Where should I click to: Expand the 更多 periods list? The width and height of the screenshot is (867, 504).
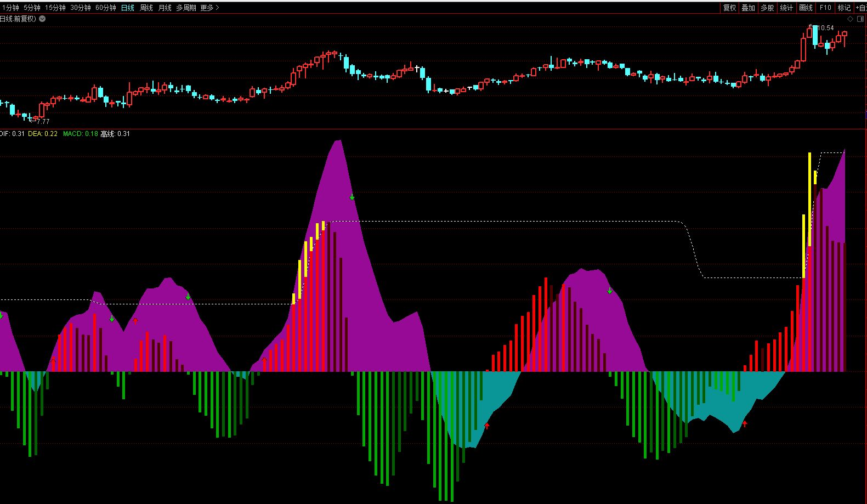click(209, 8)
